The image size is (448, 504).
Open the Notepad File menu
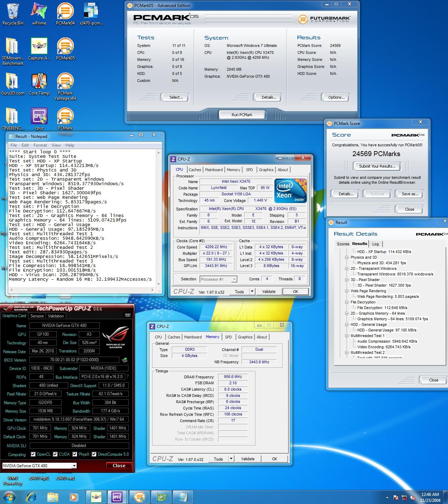pyautogui.click(x=14, y=145)
